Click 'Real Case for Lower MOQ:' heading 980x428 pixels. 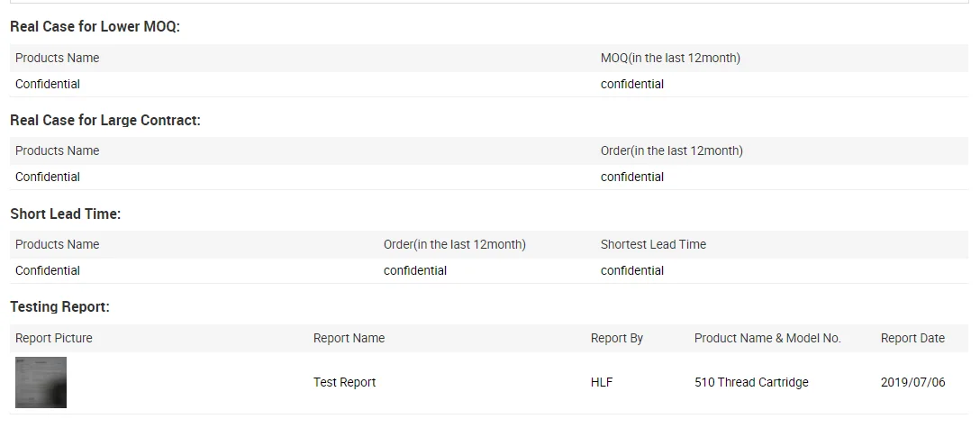[x=95, y=27]
